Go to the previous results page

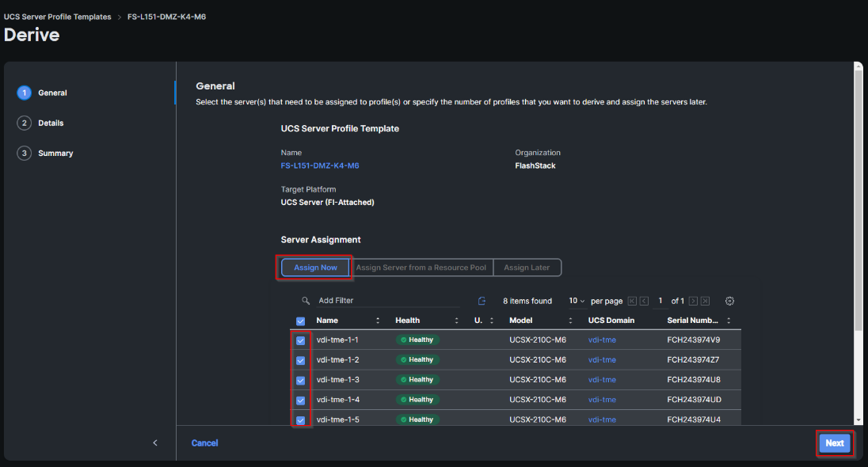click(x=645, y=301)
